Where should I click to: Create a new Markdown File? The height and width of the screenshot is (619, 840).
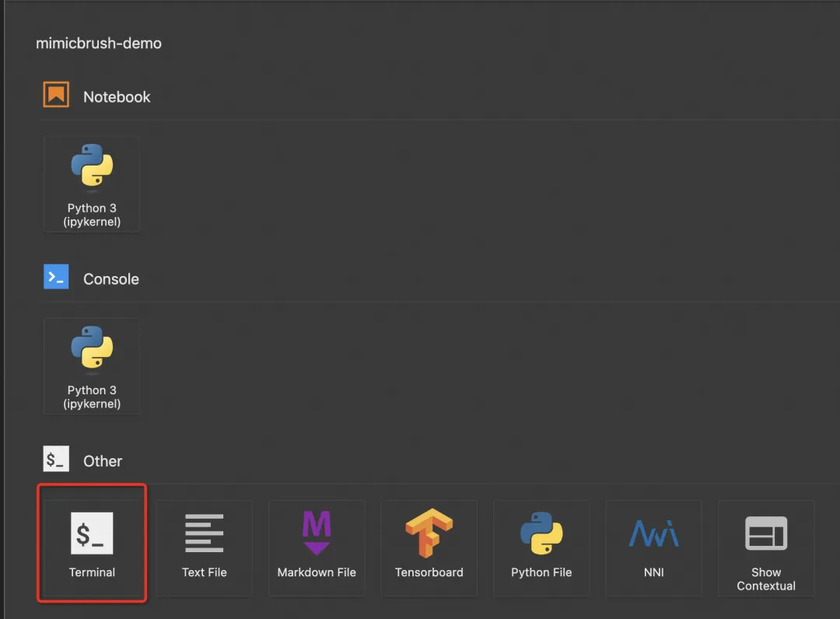[317, 547]
